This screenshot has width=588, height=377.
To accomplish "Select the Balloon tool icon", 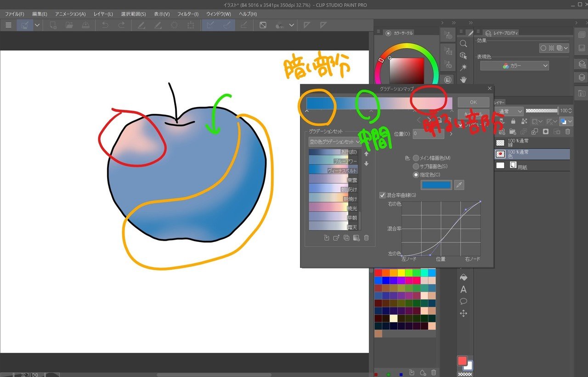I will [464, 301].
